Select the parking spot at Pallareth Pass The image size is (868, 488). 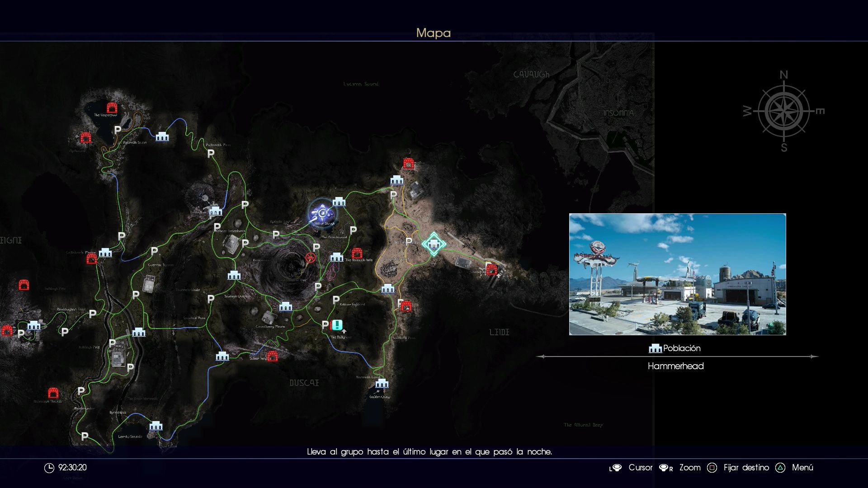[x=211, y=154]
